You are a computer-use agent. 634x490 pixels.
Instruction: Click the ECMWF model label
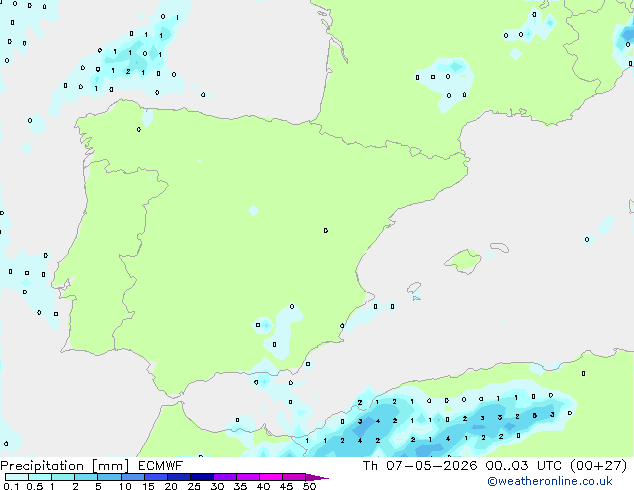point(160,466)
